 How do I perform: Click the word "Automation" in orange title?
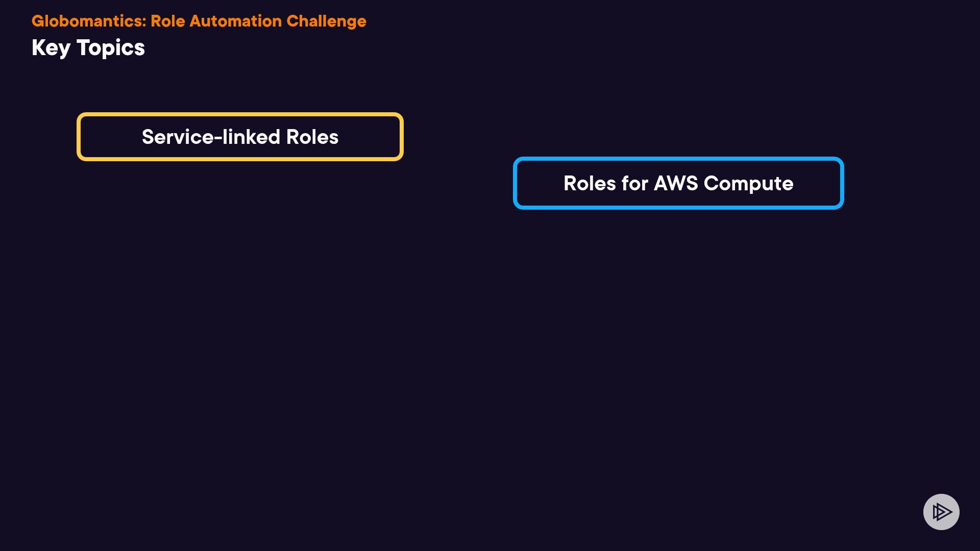pyautogui.click(x=235, y=21)
